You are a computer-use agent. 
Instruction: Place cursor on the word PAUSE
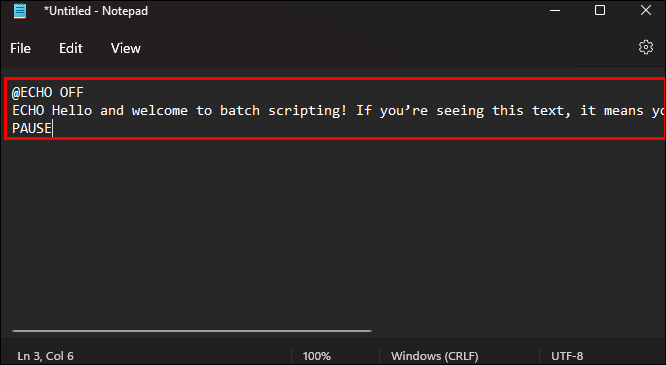tap(32, 128)
